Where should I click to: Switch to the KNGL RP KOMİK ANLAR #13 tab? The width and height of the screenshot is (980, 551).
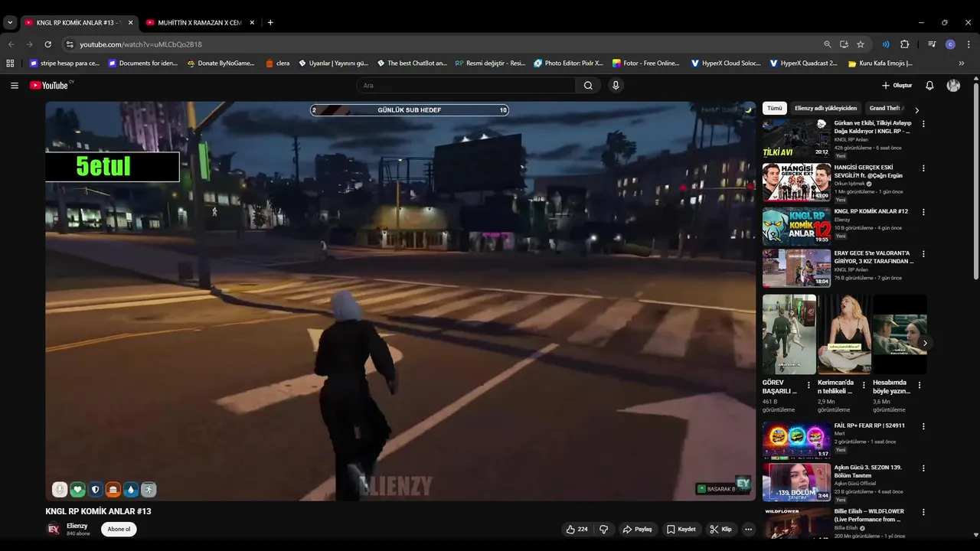coord(79,23)
